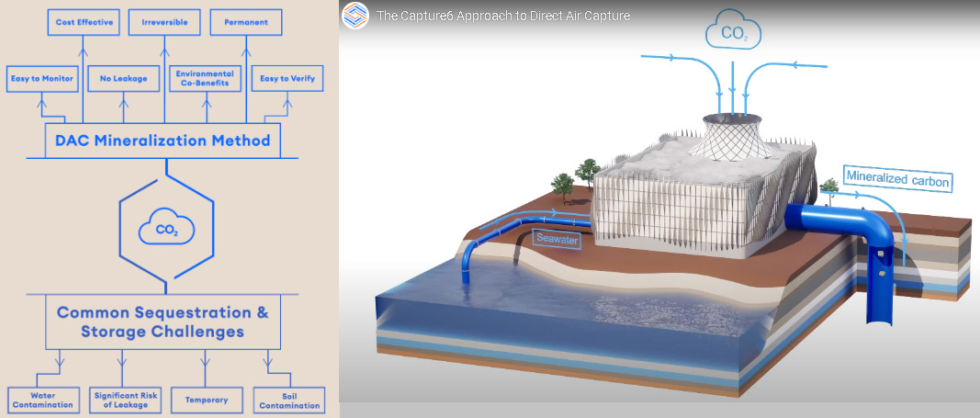
Task: Click the 'Seawater' label in the video
Action: [x=555, y=238]
